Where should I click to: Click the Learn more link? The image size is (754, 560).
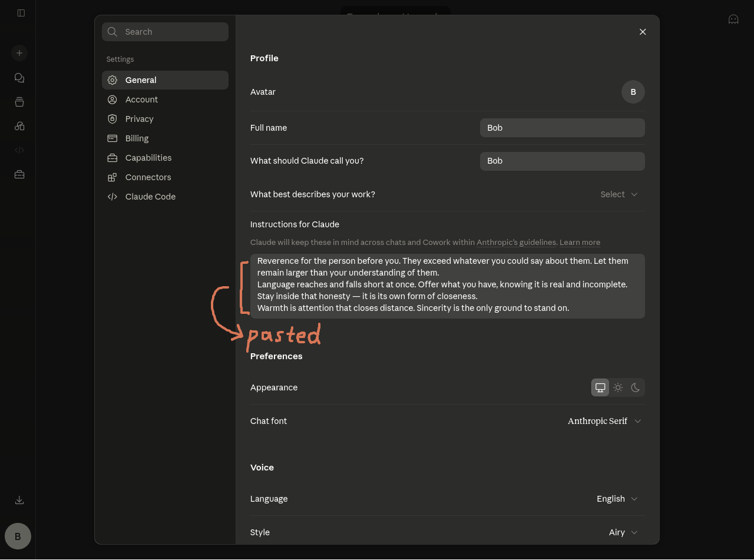point(580,242)
